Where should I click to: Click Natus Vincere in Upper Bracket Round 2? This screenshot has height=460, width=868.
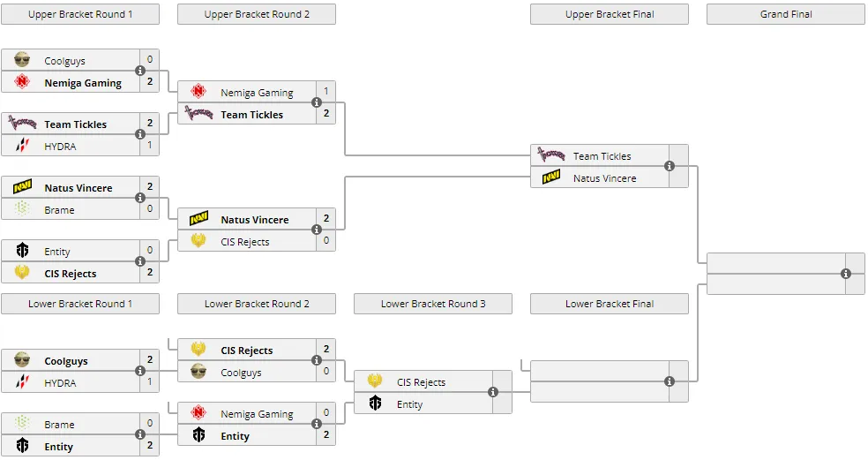tap(255, 220)
